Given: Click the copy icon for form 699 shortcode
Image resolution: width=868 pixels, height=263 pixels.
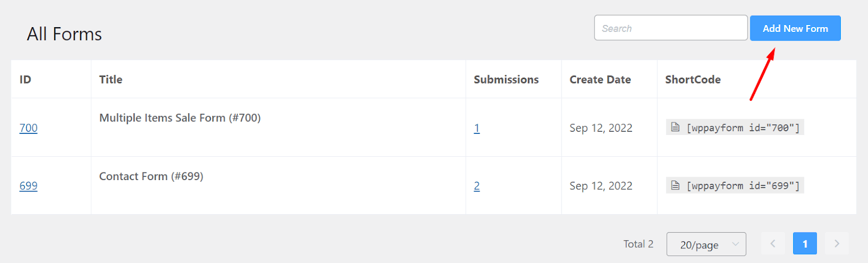Looking at the screenshot, I should [x=675, y=185].
